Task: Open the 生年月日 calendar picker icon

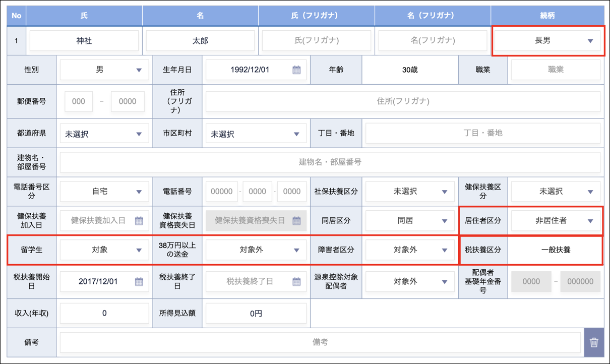Action: click(296, 70)
